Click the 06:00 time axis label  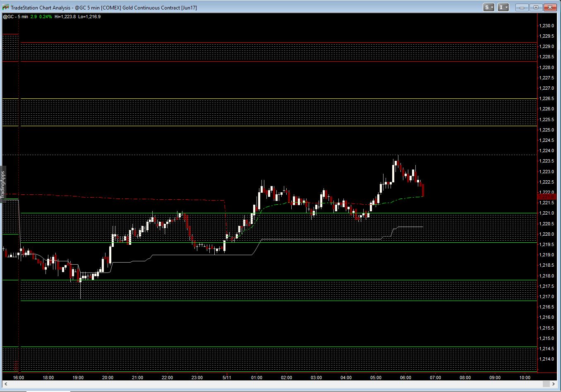(x=406, y=378)
